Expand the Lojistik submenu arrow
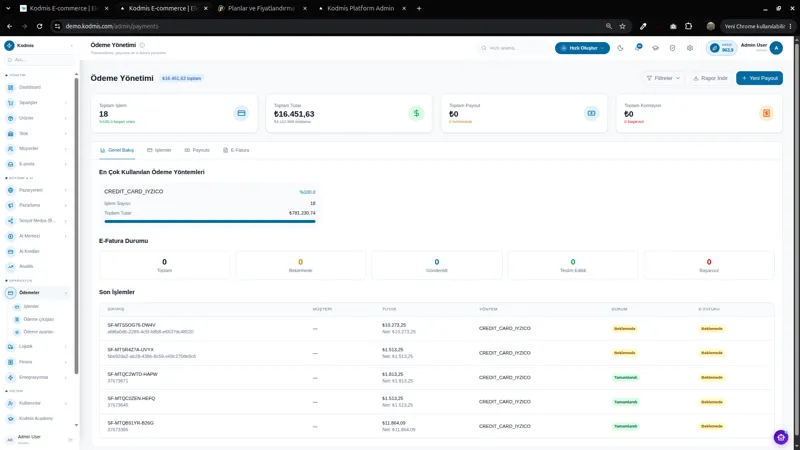This screenshot has height=450, width=800. (x=66, y=346)
